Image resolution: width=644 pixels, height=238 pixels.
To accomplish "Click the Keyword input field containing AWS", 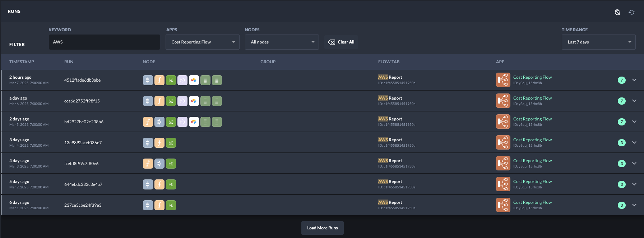I will 104,42.
